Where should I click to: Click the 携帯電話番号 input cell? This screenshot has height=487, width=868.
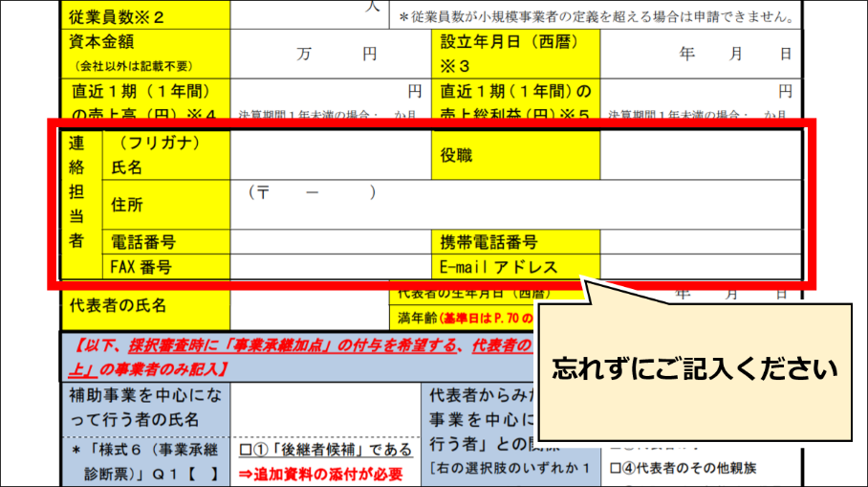coord(700,242)
